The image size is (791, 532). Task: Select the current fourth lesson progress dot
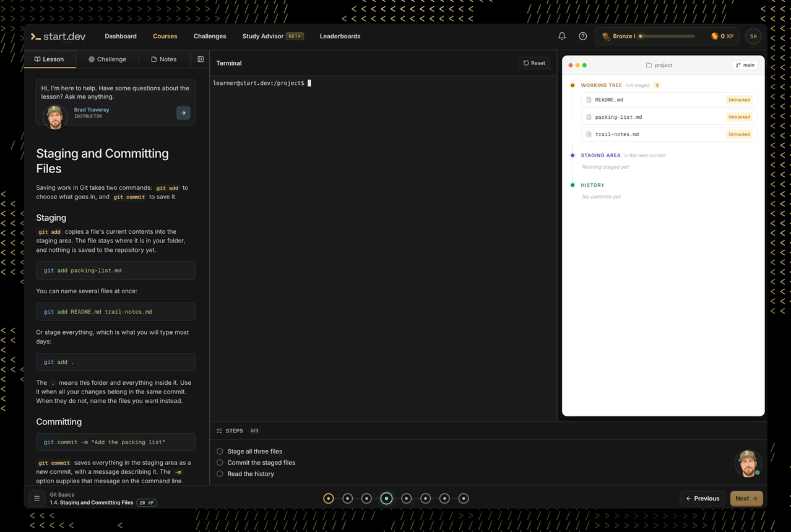coord(386,499)
